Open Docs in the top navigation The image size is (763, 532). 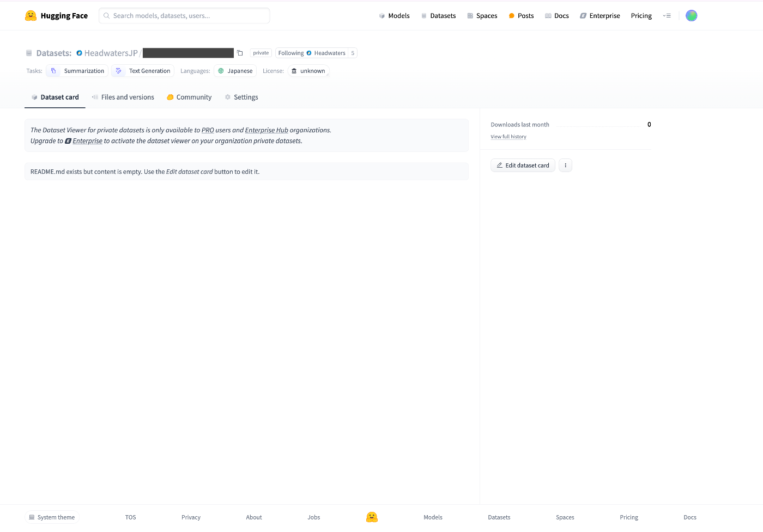pos(556,16)
